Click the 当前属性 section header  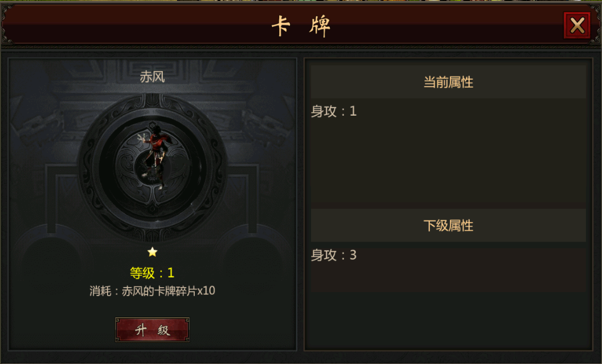coord(448,82)
